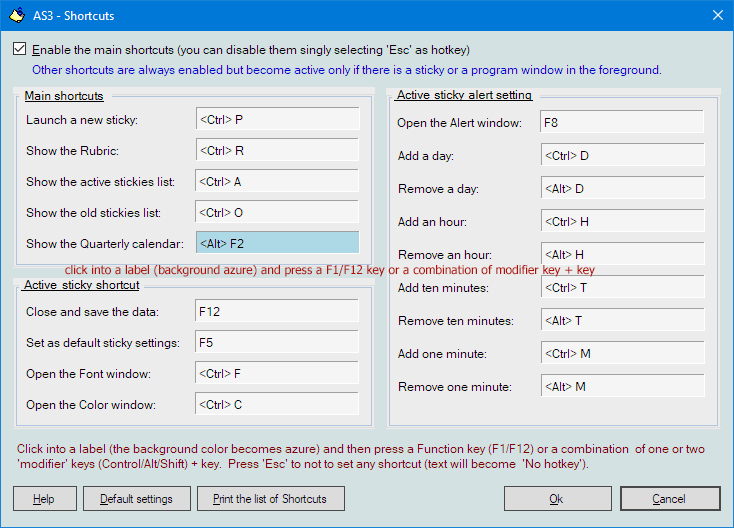
Task: Close the Shortcuts dialog window
Action: (x=716, y=14)
